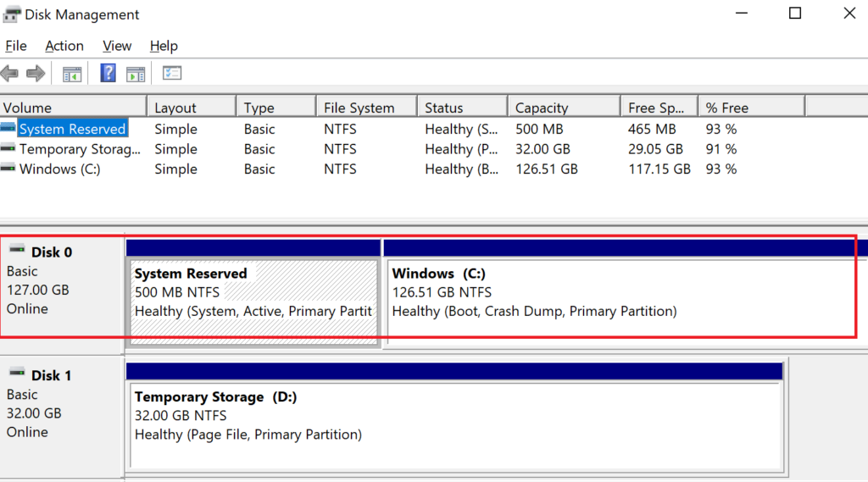Screen dimensions: 868x482
Task: Click the Windows (C:) volume drive icon
Action: [8, 169]
